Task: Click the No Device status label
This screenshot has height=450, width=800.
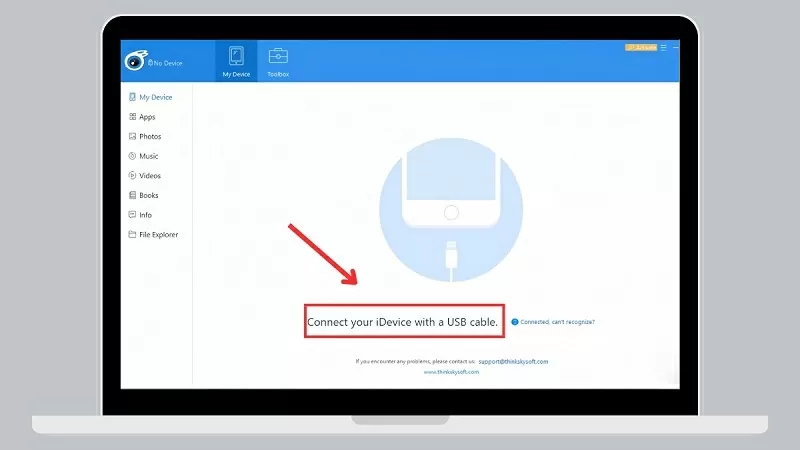Action: coord(167,63)
